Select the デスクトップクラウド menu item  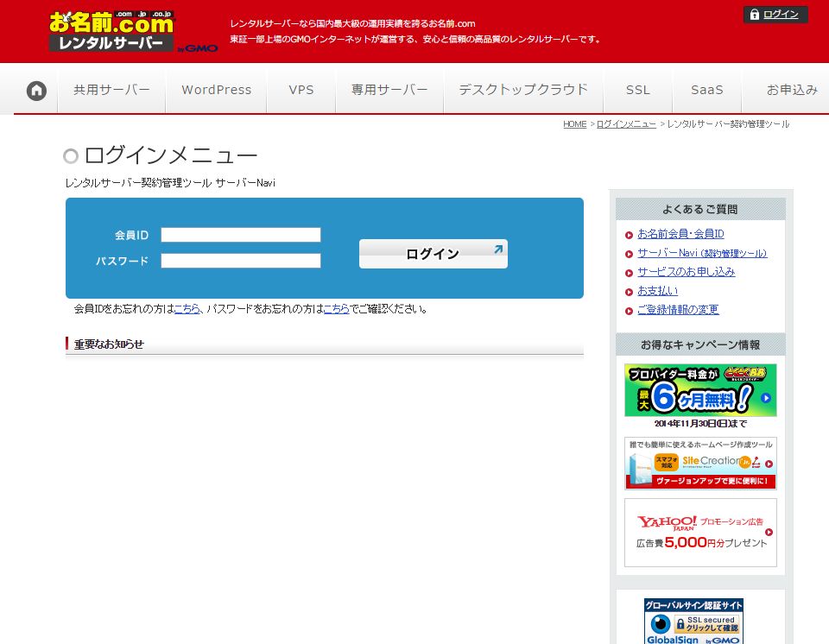(523, 90)
